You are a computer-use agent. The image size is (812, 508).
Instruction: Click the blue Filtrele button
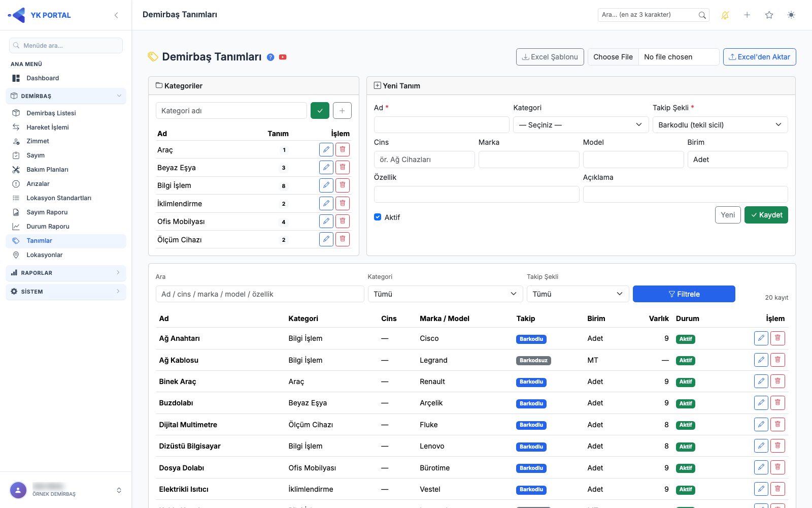(x=684, y=294)
